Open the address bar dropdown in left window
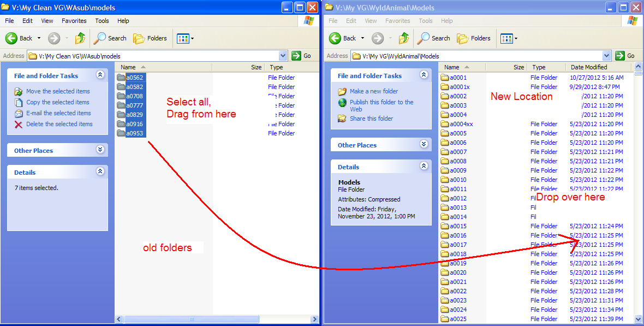The width and height of the screenshot is (644, 326). [x=283, y=56]
